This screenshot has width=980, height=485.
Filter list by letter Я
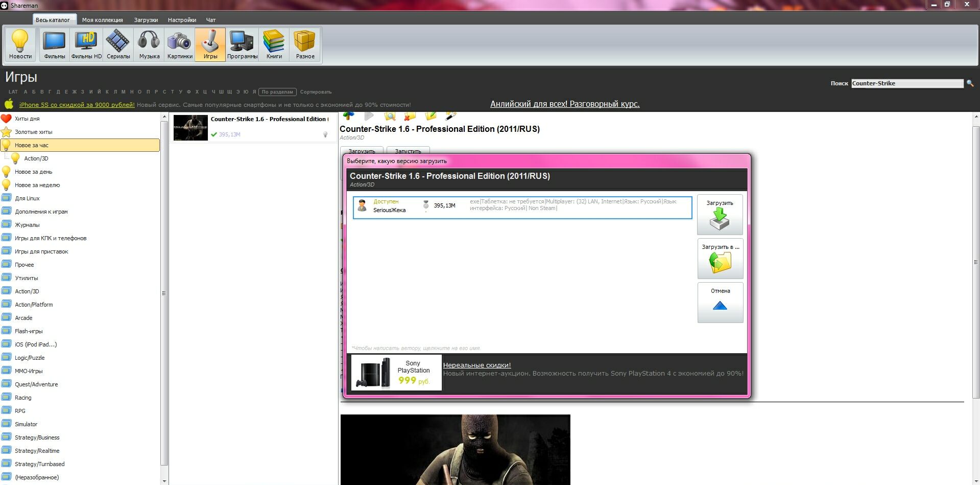(x=254, y=92)
